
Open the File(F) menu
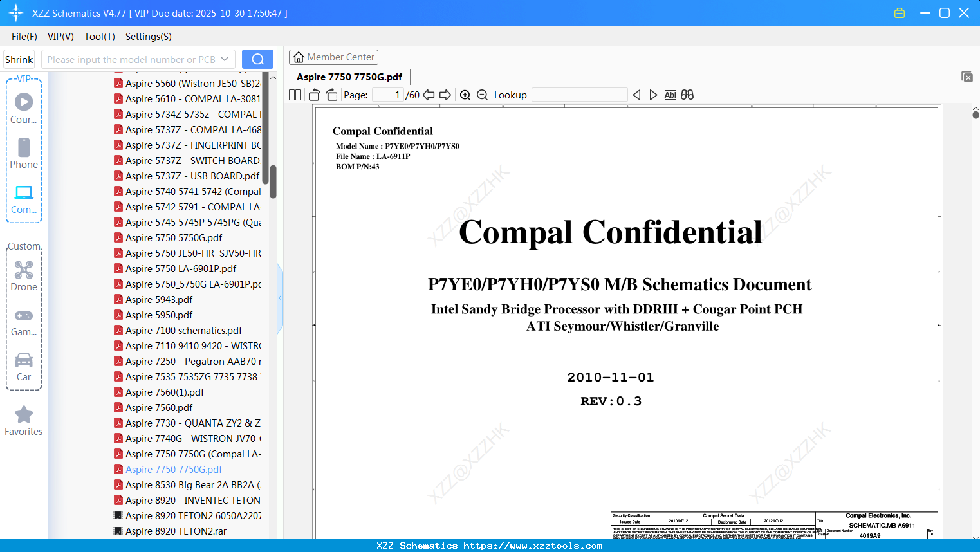click(x=24, y=37)
